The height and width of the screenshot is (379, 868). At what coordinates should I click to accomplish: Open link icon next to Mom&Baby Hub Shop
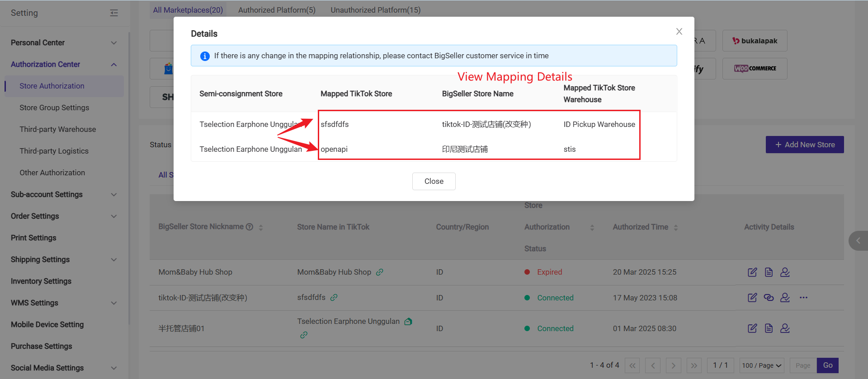pos(380,272)
